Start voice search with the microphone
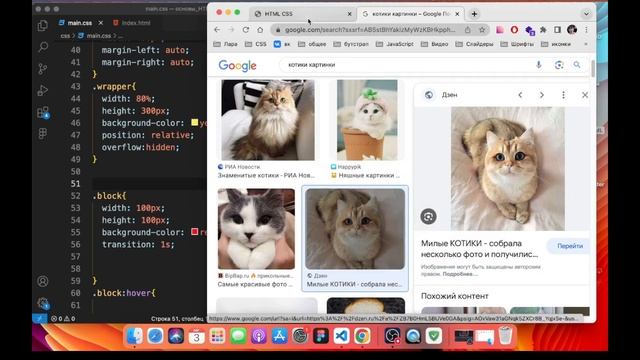The image size is (640, 360). tap(539, 64)
